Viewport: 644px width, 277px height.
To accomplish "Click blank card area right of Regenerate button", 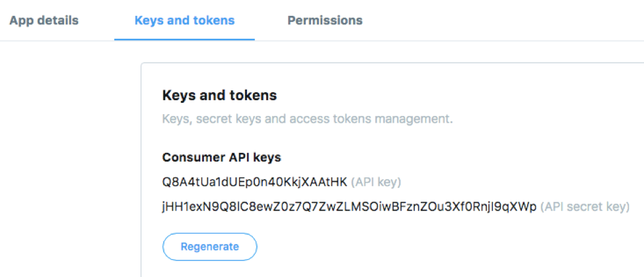I will (x=429, y=247).
